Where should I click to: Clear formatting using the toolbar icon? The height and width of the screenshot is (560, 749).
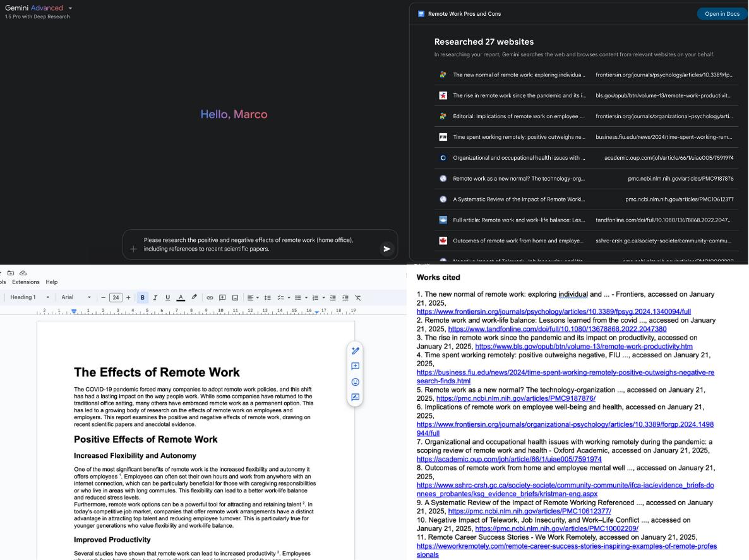[x=357, y=297]
